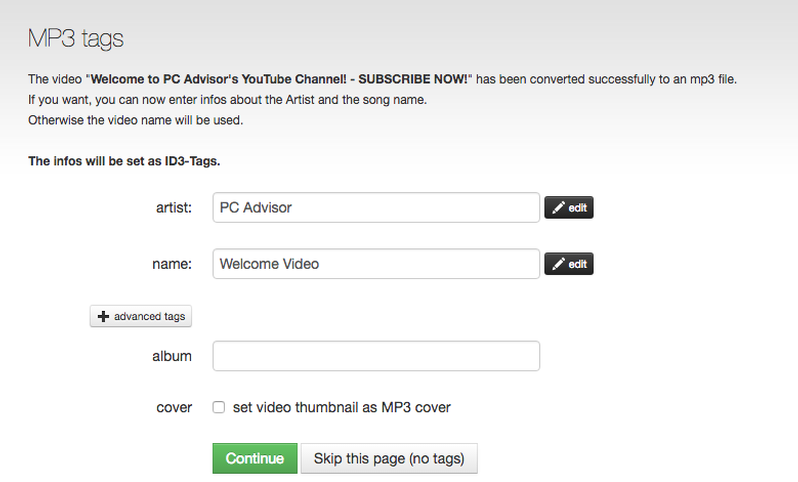This screenshot has width=798, height=482.
Task: Click the 'cover' option label
Action: 174,407
